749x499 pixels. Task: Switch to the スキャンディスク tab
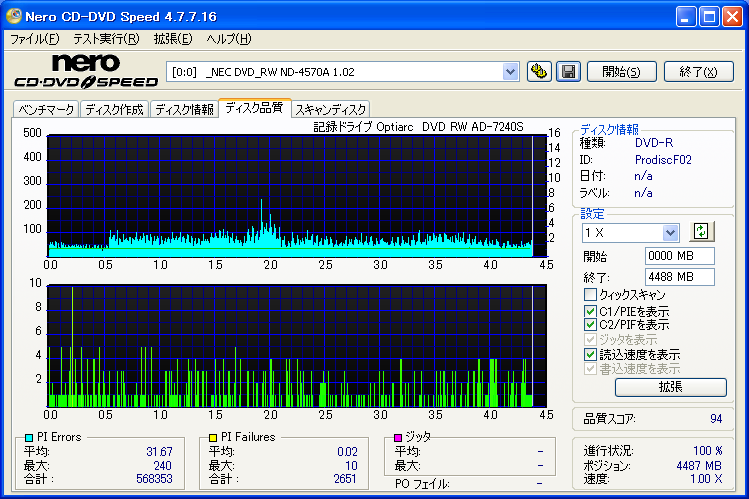331,109
